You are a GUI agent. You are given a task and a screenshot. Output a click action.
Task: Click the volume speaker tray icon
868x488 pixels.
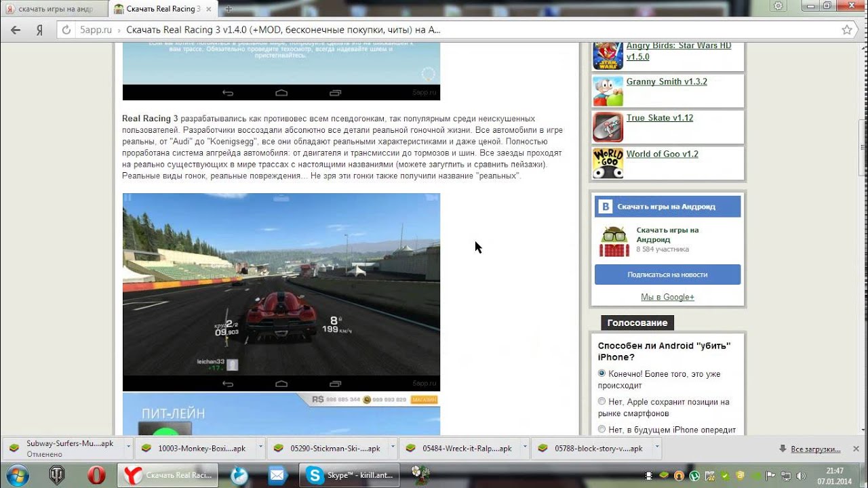point(800,476)
